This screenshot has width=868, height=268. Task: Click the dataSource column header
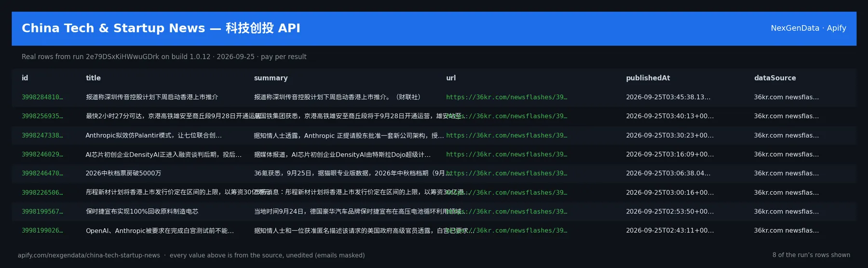click(x=775, y=78)
